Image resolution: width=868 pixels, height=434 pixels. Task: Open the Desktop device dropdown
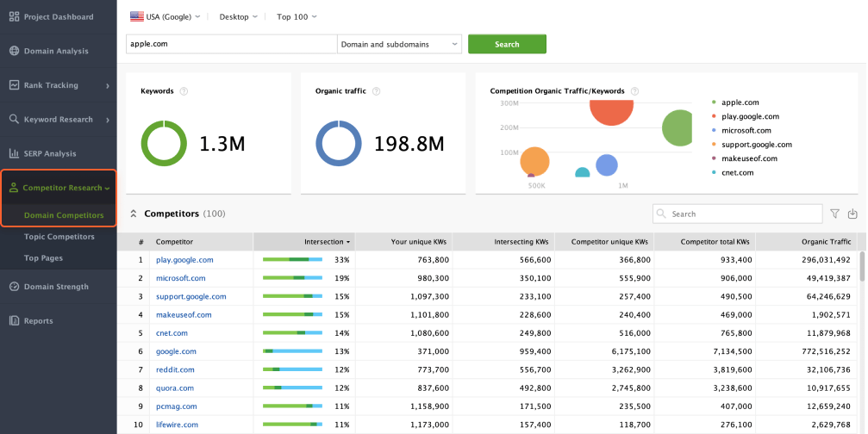(239, 16)
